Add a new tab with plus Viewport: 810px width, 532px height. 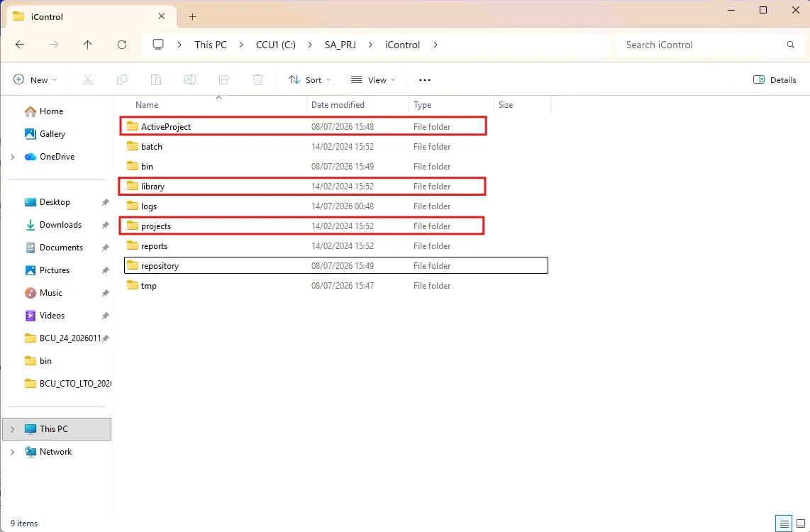click(193, 16)
